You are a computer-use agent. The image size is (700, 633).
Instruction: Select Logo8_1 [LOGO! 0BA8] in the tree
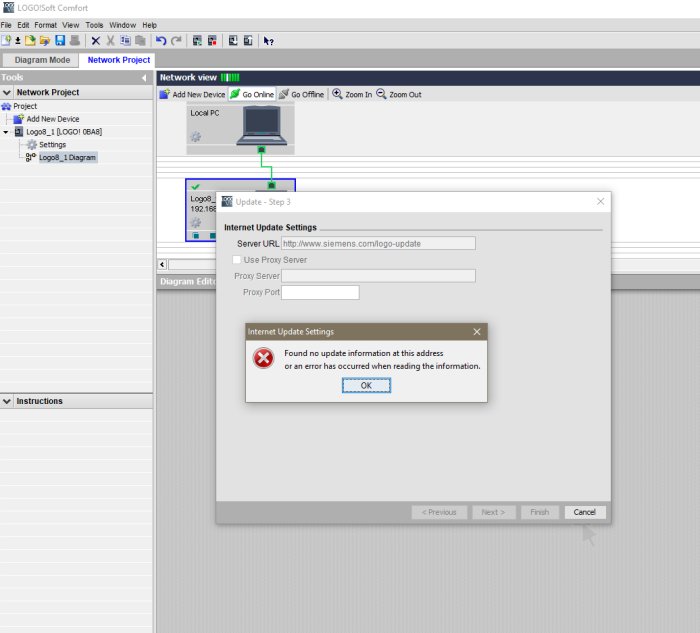click(x=58, y=132)
